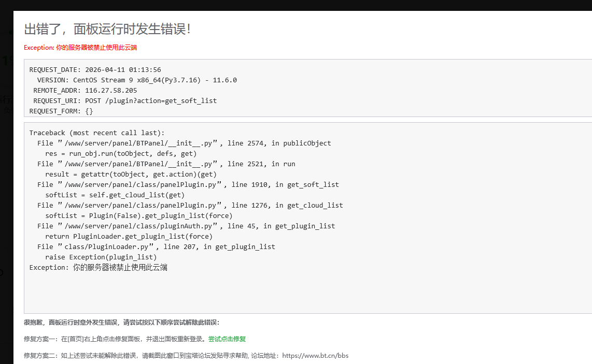Viewport: 592px width, 364px height.
Task: Click the REQUEST_URI POST /plugin line
Action: point(125,101)
